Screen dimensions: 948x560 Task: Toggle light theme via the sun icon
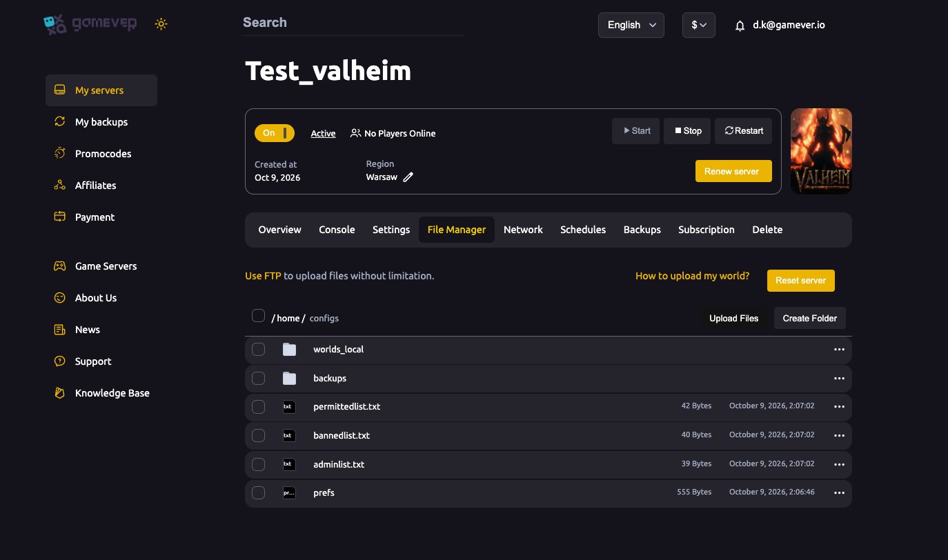[x=161, y=24]
